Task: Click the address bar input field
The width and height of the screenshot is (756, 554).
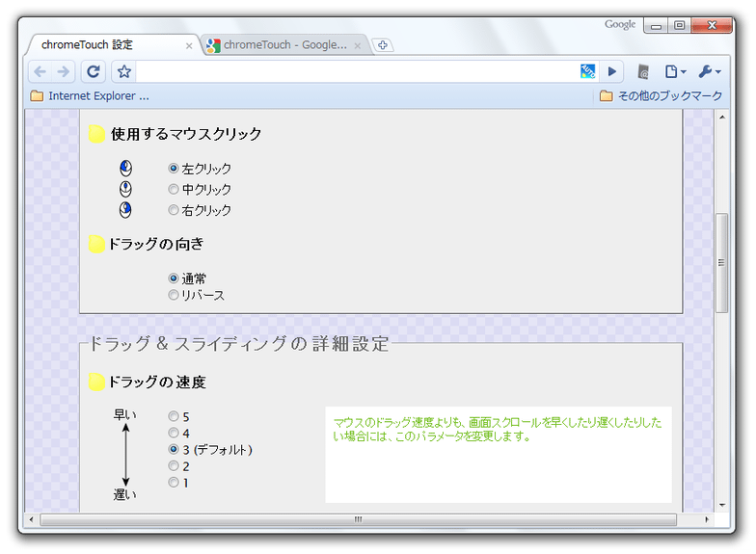Action: [x=357, y=71]
